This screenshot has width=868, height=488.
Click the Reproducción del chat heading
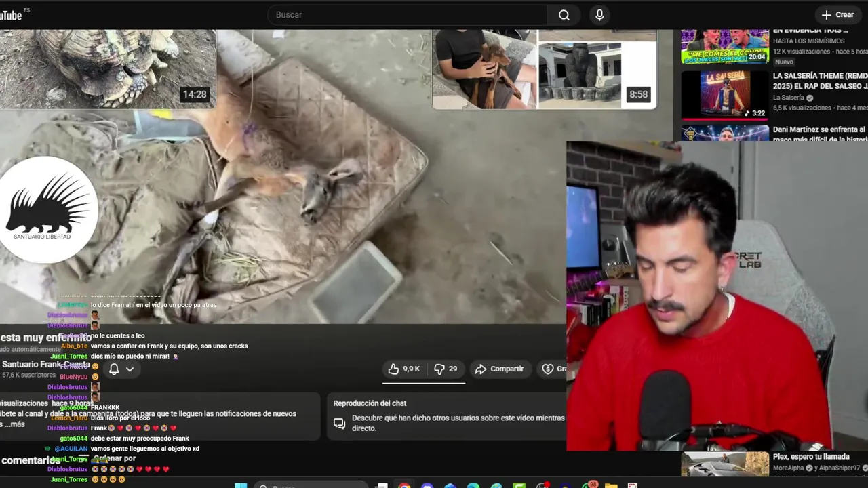pos(370,403)
